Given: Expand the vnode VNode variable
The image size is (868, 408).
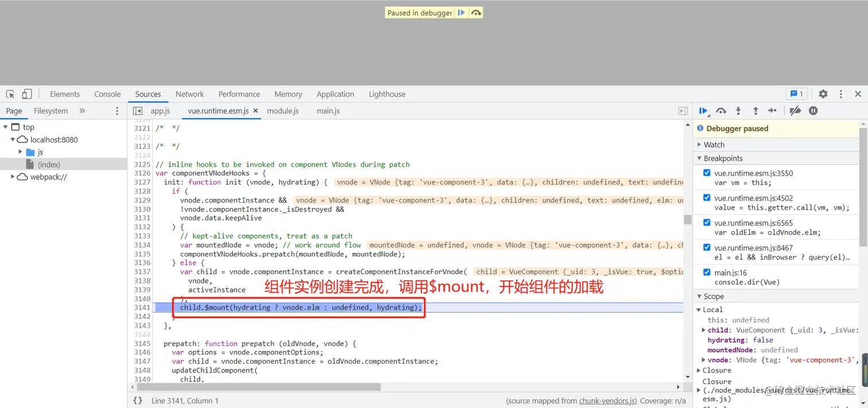Looking at the screenshot, I should click(x=704, y=360).
